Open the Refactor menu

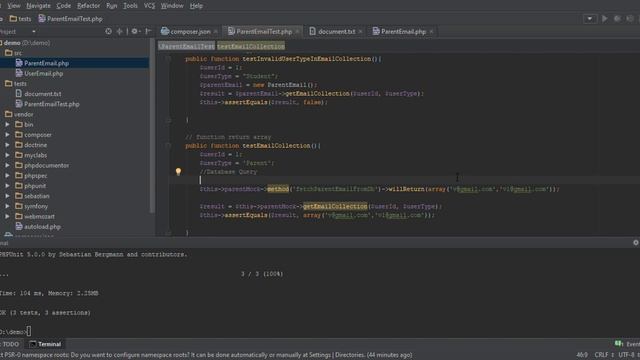(88, 6)
